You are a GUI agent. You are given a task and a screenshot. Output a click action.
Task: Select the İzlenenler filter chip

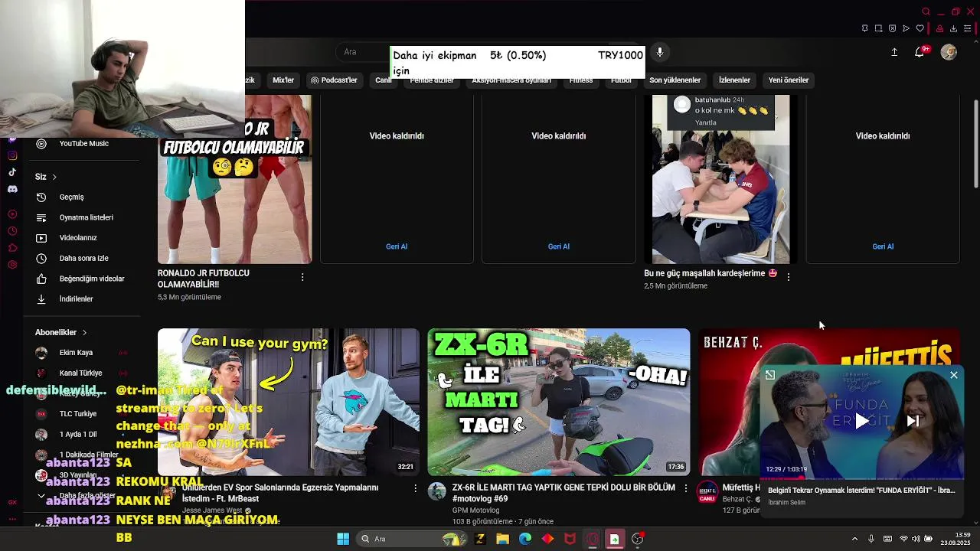[x=734, y=80]
